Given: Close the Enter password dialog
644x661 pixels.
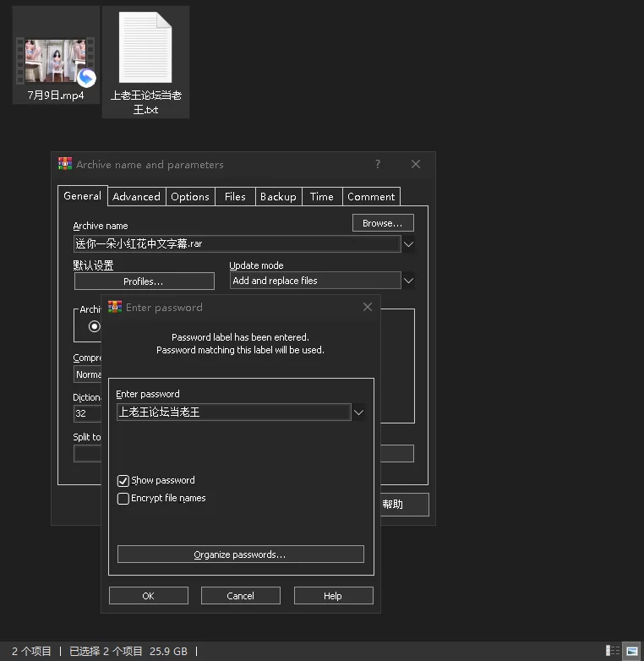Looking at the screenshot, I should tap(368, 307).
